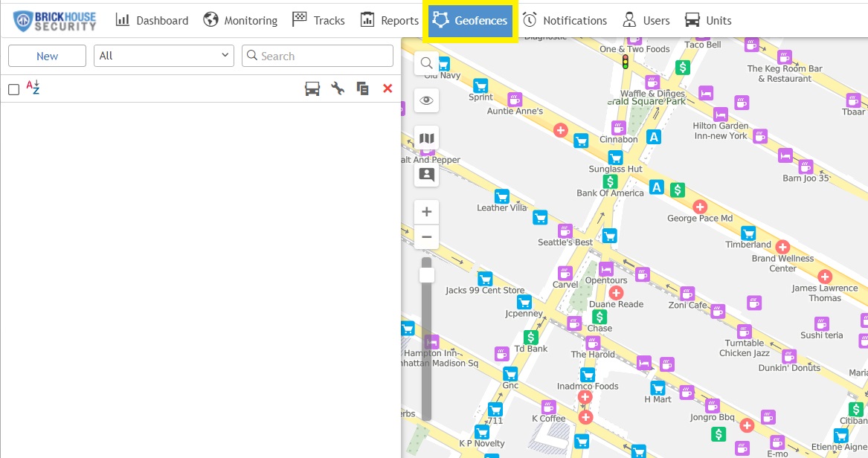Select the Cinnabon cafe marker
Image resolution: width=868 pixels, height=458 pixels.
(618, 129)
